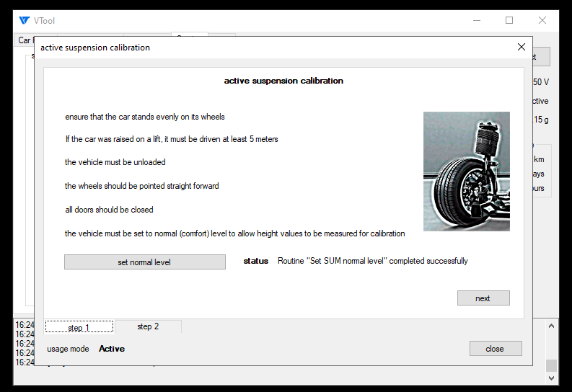Open the step 2 tab
The height and width of the screenshot is (392, 572).
pos(148,327)
